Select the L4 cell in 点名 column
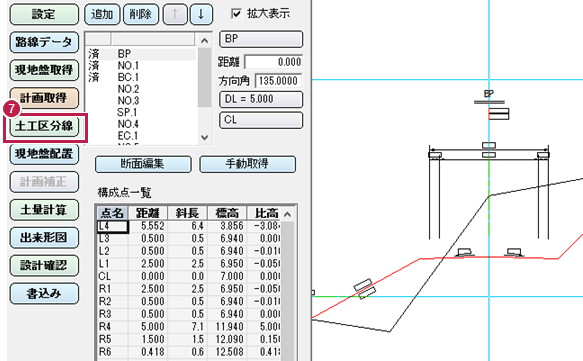 point(113,226)
